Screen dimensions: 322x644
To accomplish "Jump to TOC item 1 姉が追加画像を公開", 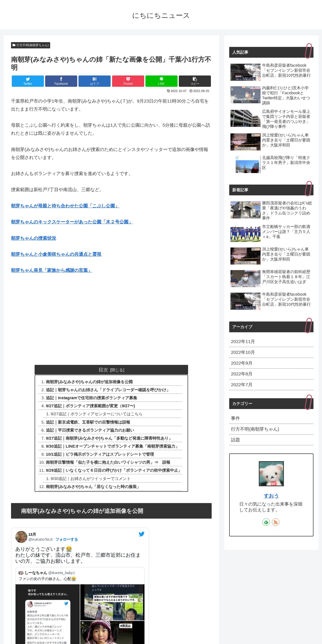I will click(x=89, y=382).
